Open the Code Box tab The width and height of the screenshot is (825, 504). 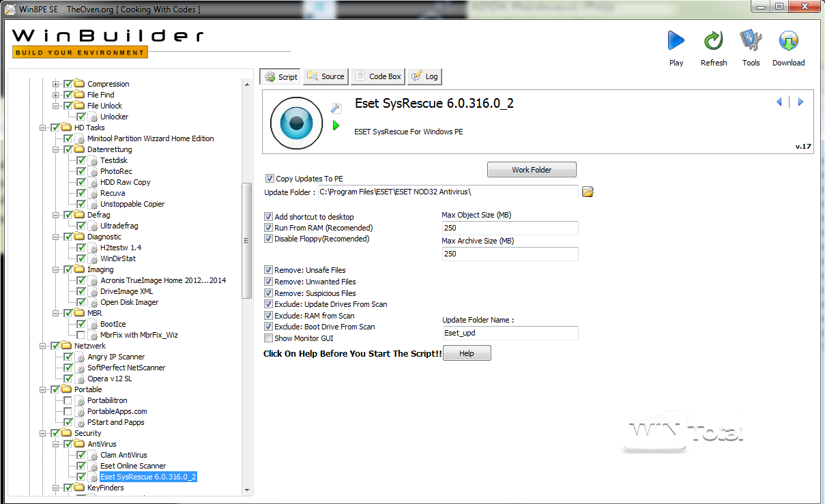click(378, 76)
